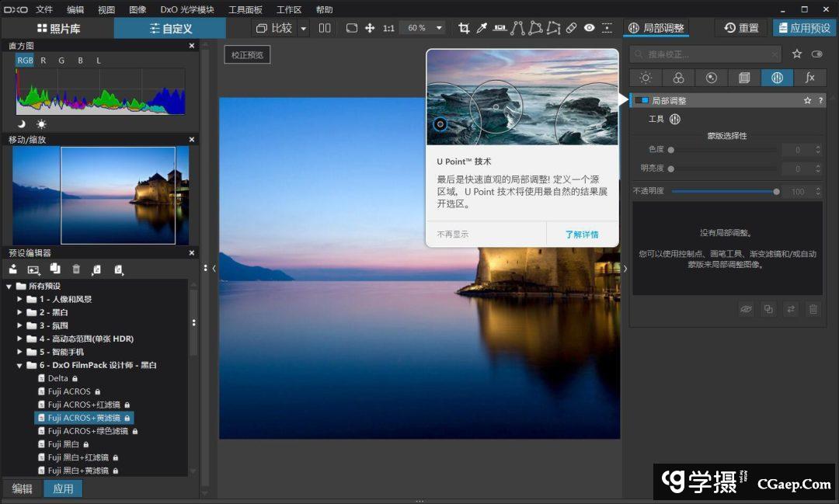
Task: Click the 了解详情 link in popup
Action: (x=582, y=235)
